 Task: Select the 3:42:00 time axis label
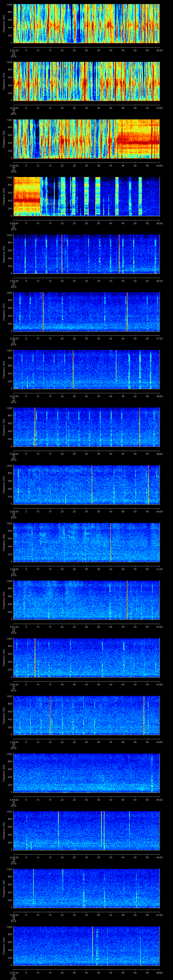[14, 684]
